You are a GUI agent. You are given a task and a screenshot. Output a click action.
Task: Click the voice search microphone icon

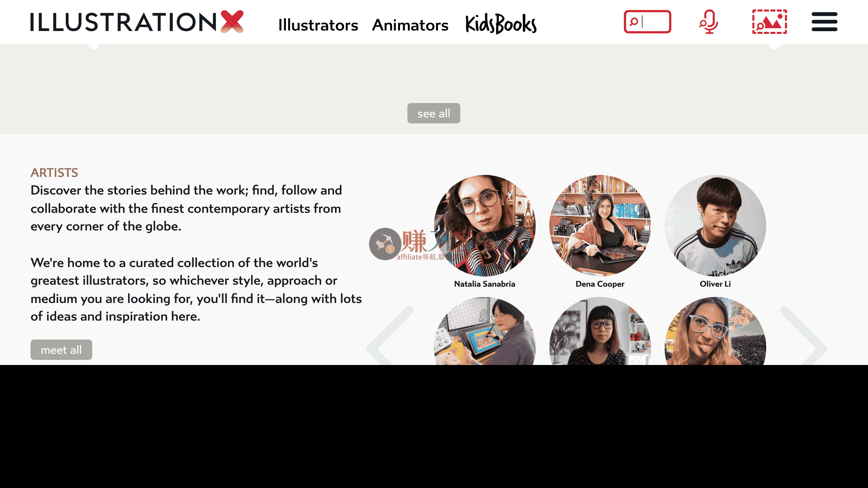click(x=709, y=22)
